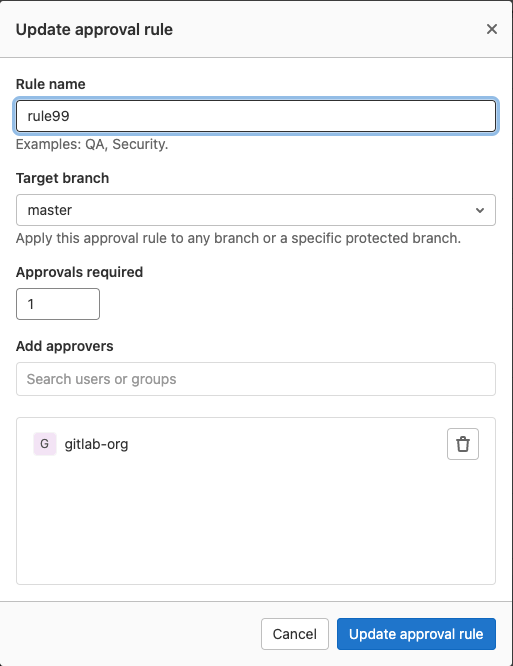Cancel the approval rule changes
The width and height of the screenshot is (513, 666).
(295, 634)
